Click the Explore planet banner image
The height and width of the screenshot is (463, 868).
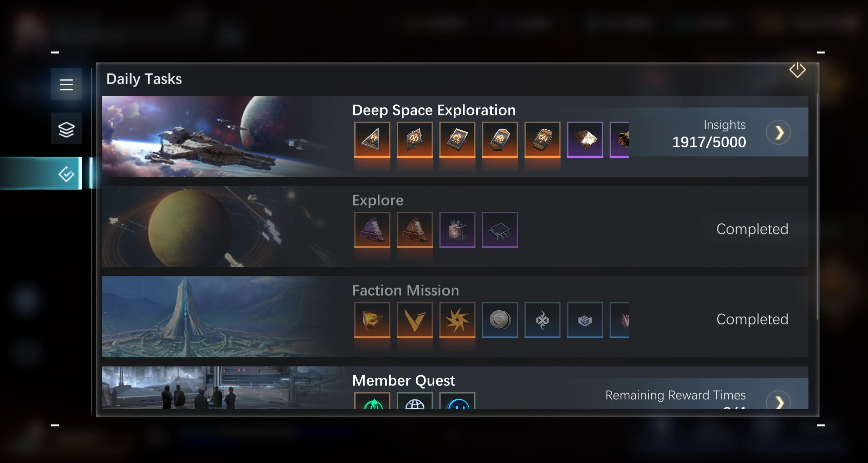pos(224,227)
